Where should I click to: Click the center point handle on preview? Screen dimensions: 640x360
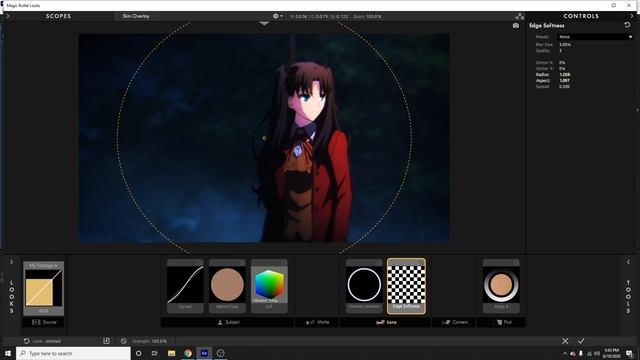pos(264,138)
